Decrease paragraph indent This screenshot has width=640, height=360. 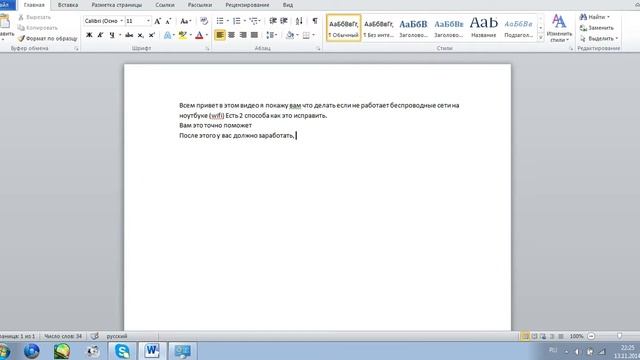click(273, 21)
